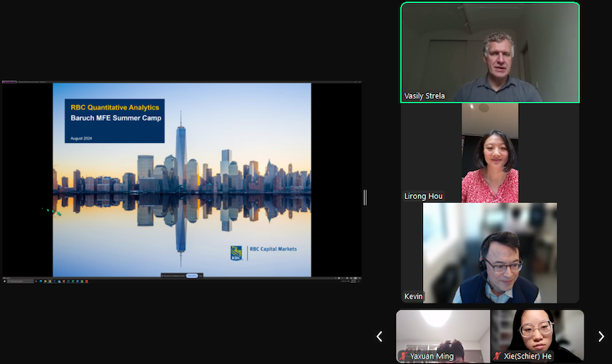Click Xie(Schier) He's muted microphone icon
Image resolution: width=612 pixels, height=364 pixels.
pyautogui.click(x=496, y=356)
